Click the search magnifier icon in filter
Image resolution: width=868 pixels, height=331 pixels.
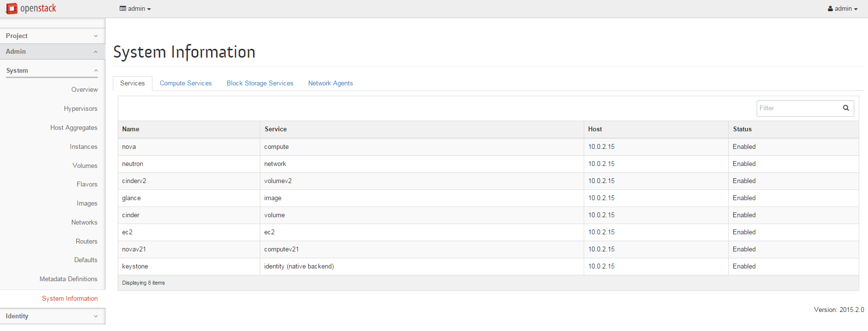click(x=846, y=108)
